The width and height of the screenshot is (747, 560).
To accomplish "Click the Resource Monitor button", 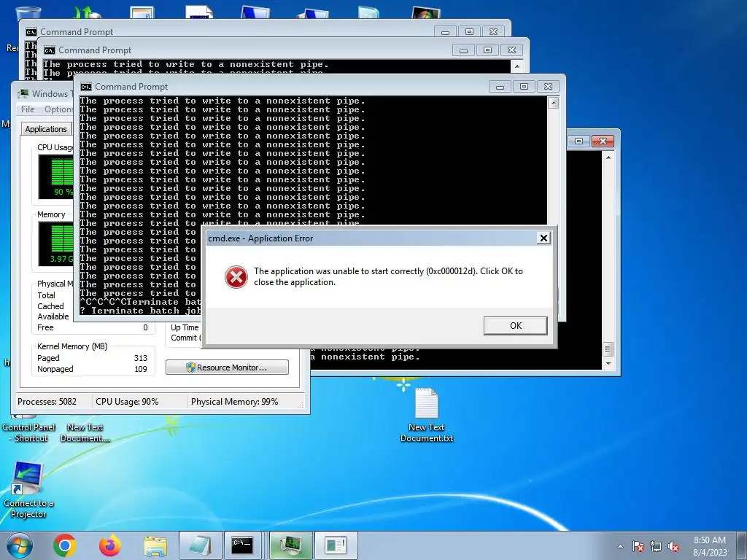I will click(x=228, y=367).
